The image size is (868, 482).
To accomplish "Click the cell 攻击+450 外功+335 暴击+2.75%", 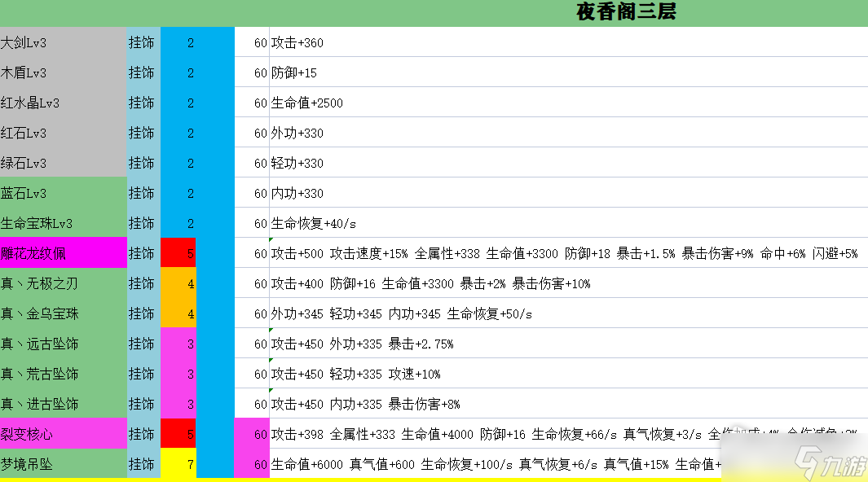I will point(569,344).
